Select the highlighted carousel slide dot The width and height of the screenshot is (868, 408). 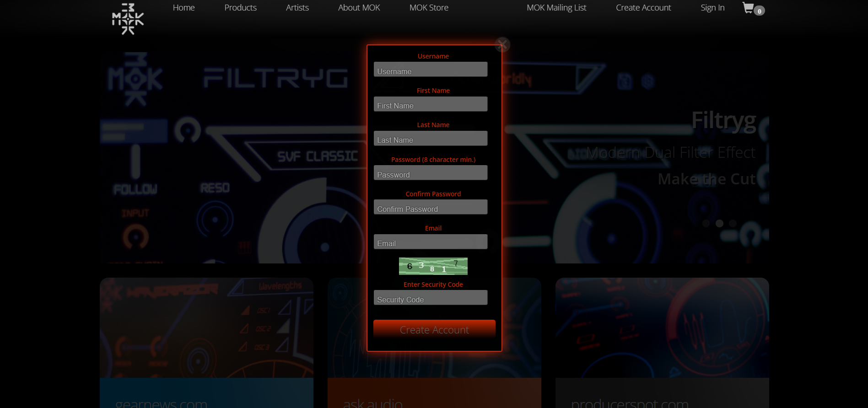tap(719, 223)
